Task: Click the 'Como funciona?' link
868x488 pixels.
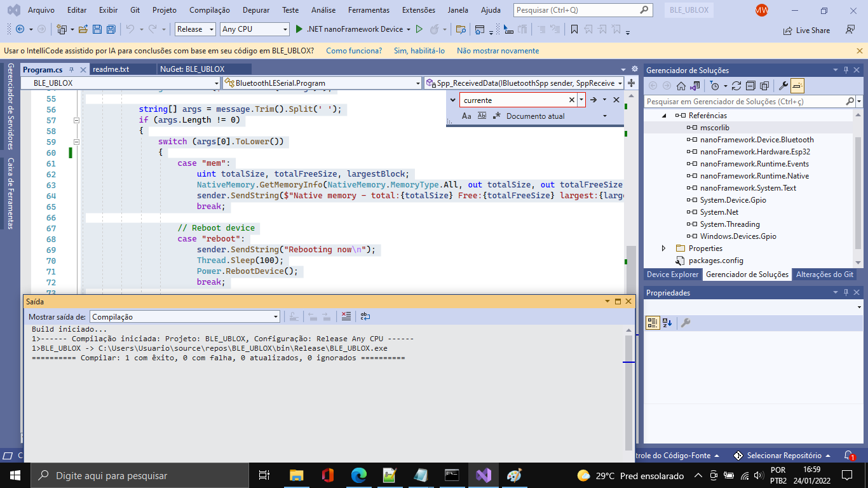Action: [x=354, y=51]
